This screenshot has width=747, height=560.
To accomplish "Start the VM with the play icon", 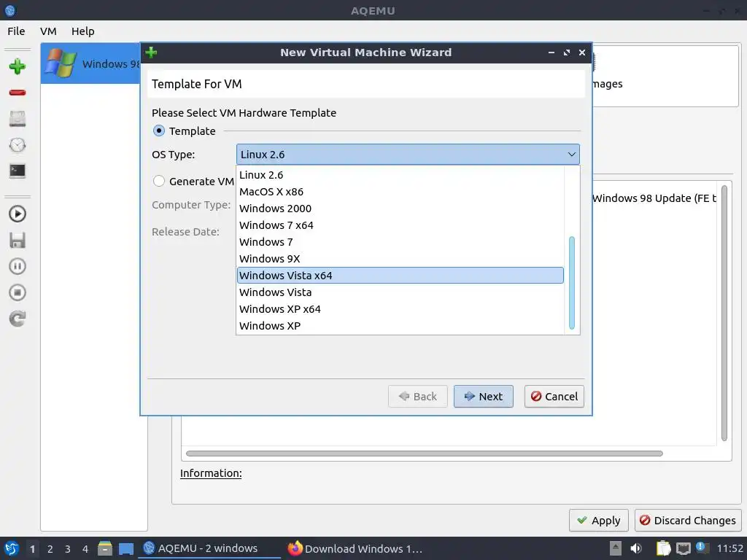I will click(x=18, y=214).
